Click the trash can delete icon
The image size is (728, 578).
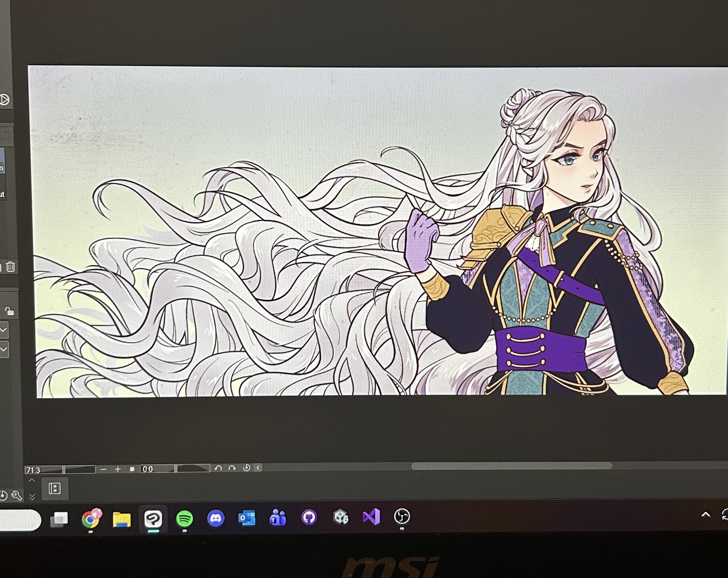(x=11, y=267)
